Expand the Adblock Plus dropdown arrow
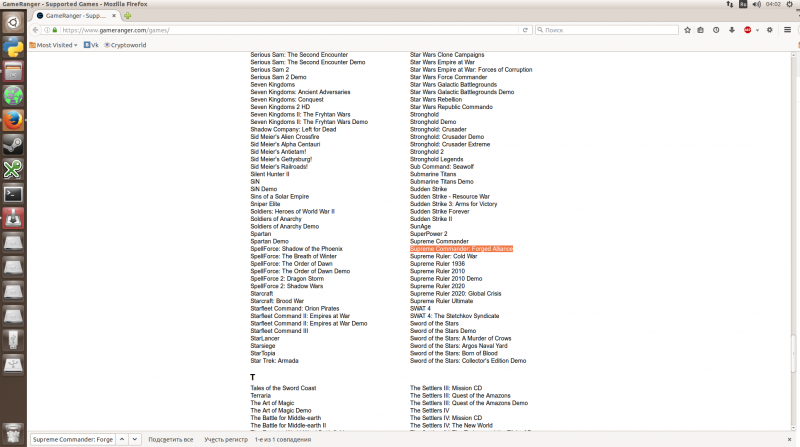Screen dimensions: 800x447 (757, 31)
